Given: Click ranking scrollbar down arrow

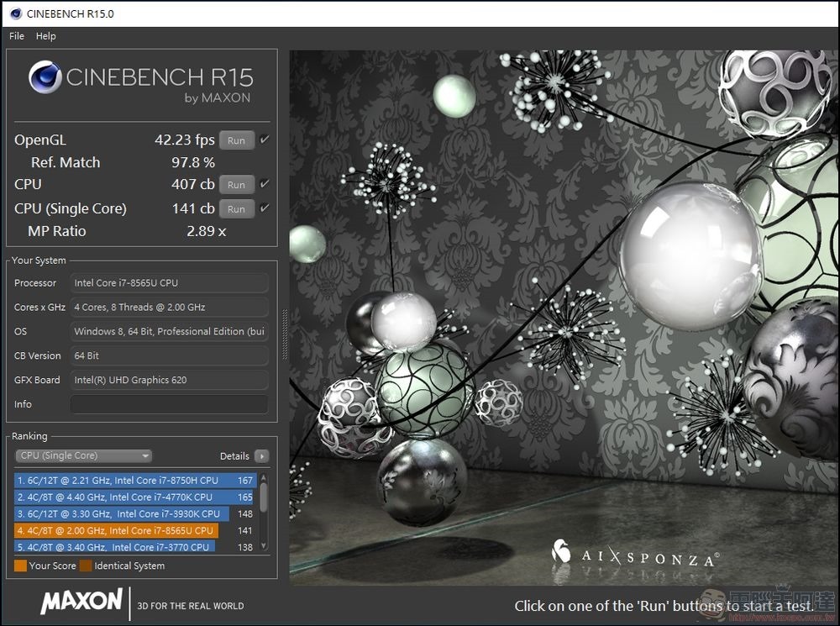Looking at the screenshot, I should (x=264, y=546).
